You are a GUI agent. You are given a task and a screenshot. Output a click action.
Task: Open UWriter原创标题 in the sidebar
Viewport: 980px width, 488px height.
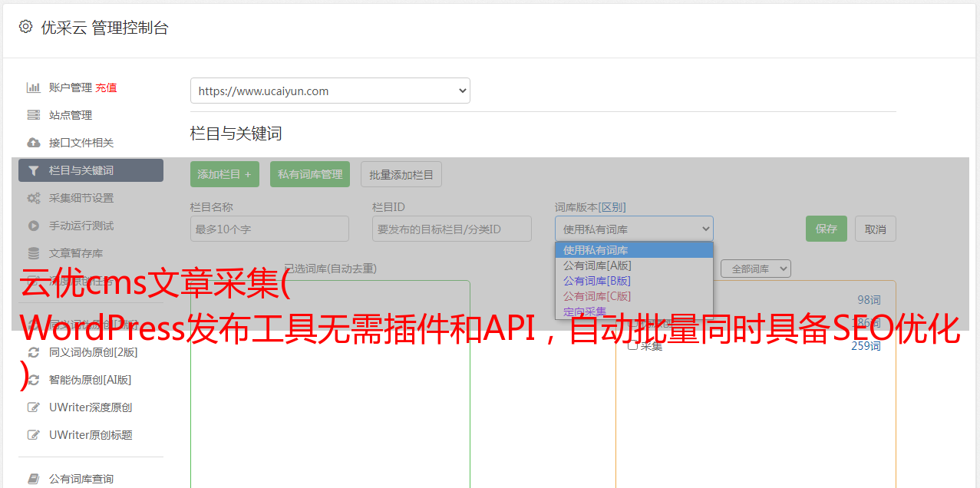[x=91, y=435]
